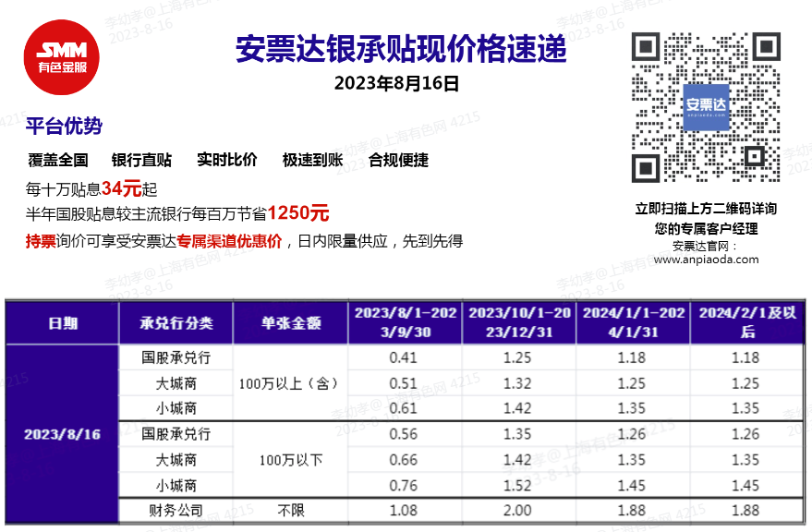The width and height of the screenshot is (812, 532).
Task: Click the red 34元 amount
Action: coord(122,188)
